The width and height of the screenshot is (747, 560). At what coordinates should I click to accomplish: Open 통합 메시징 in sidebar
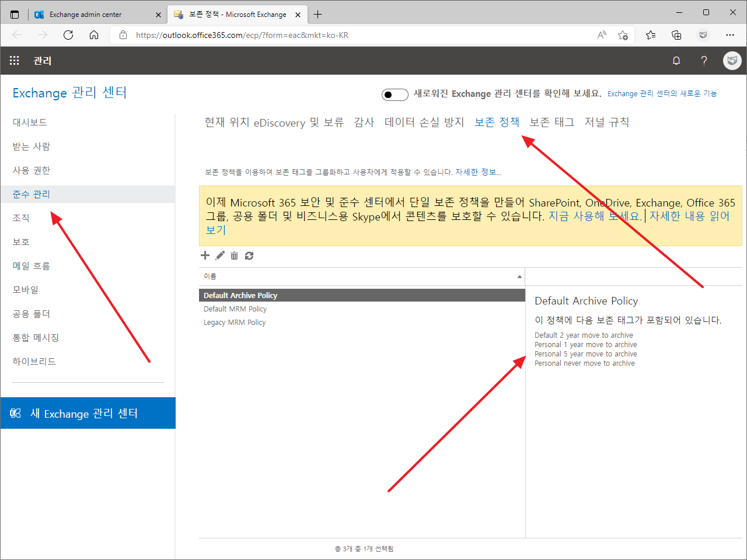36,338
